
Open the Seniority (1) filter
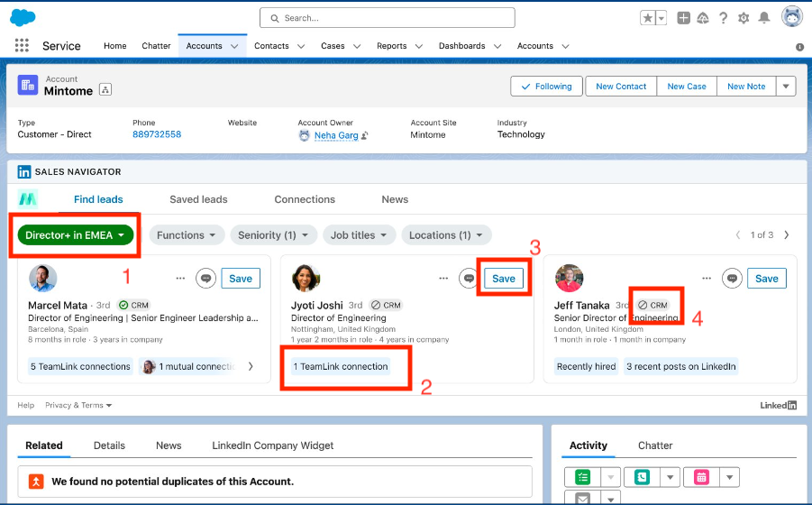pyautogui.click(x=273, y=235)
